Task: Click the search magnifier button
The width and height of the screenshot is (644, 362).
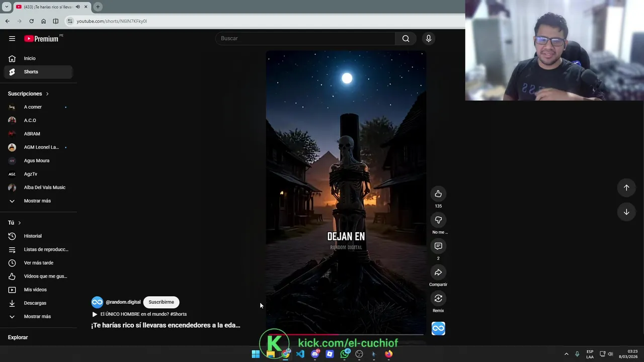Action: pos(406,39)
